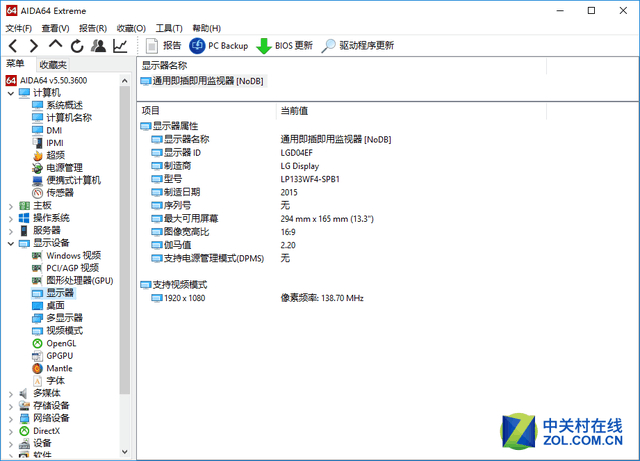Select 计算机名称 in the tree
Image resolution: width=640 pixels, height=461 pixels.
62,118
